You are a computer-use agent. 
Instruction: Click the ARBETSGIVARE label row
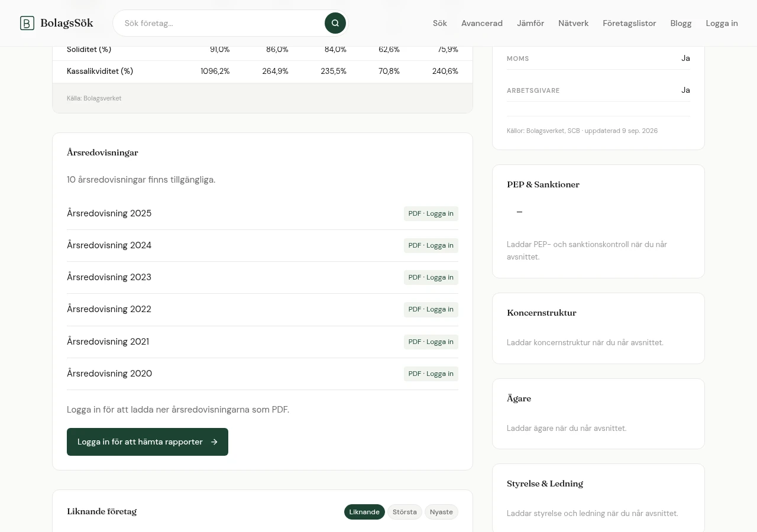pos(598,90)
